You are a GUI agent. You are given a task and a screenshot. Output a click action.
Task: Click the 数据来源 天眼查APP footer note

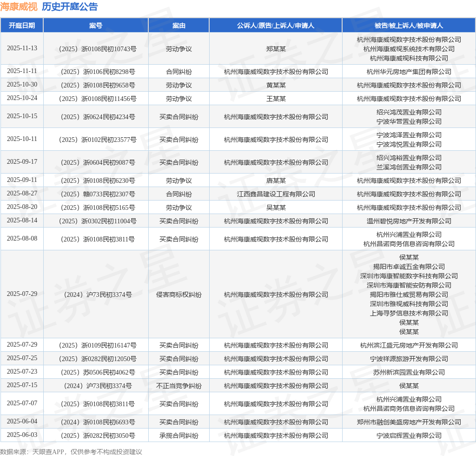point(71,452)
